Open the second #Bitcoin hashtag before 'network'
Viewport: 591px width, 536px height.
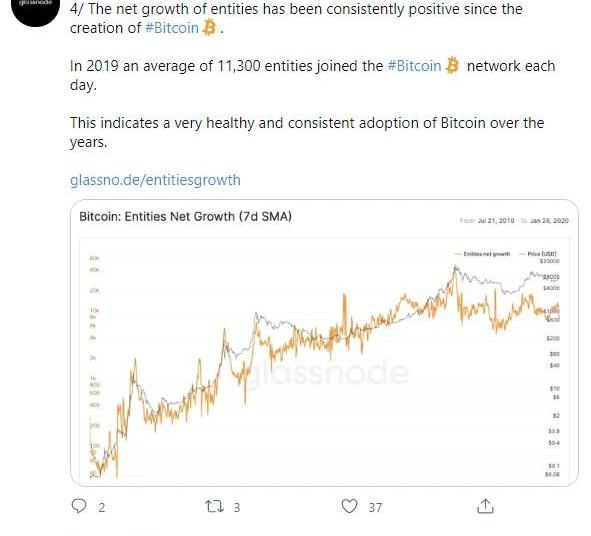point(414,66)
